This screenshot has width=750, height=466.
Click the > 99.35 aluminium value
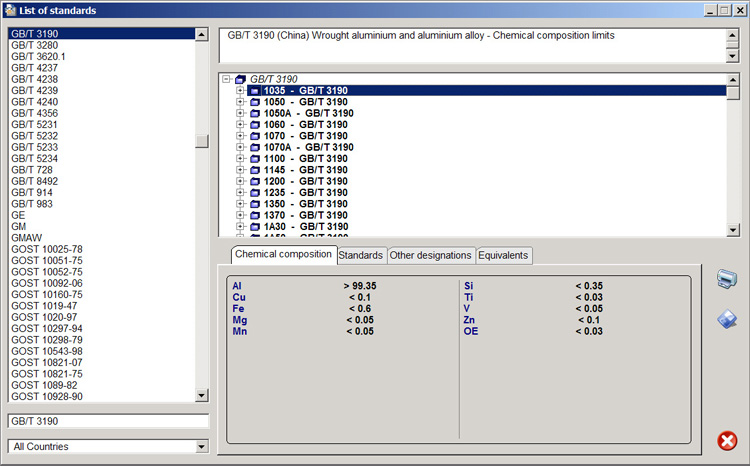click(360, 286)
